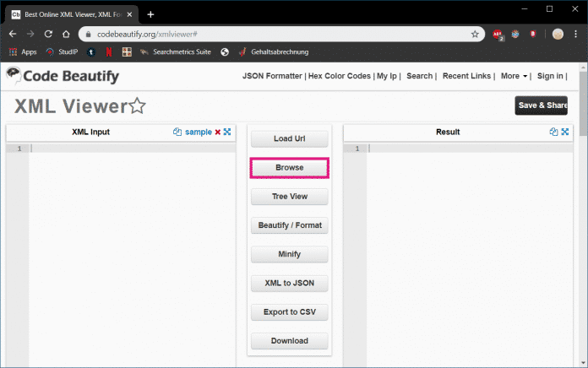The image size is (588, 368).
Task: Open the JSON Formatter page
Action: pos(272,76)
